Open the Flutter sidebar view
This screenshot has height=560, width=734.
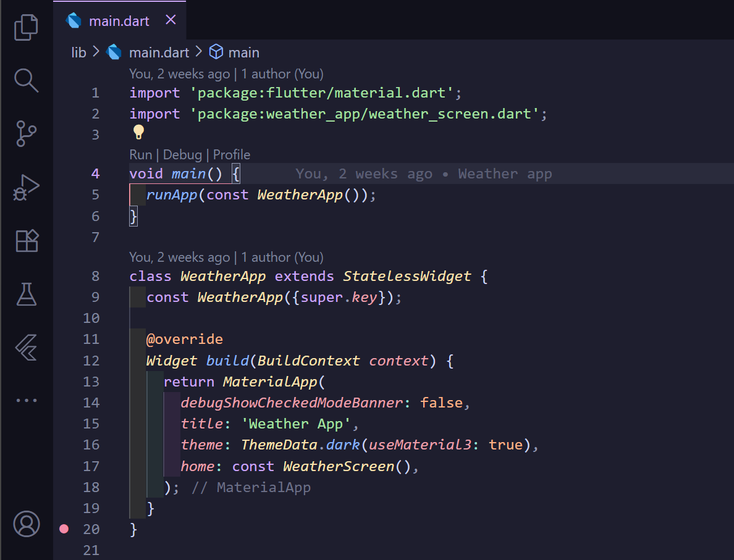click(x=26, y=348)
